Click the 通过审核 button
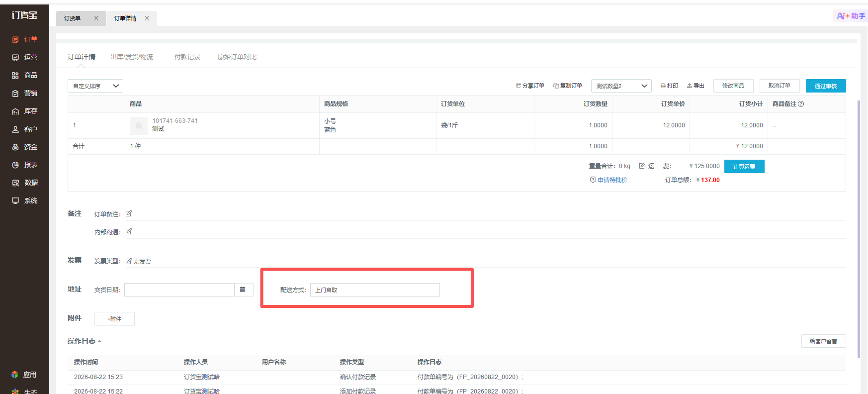 pos(826,86)
